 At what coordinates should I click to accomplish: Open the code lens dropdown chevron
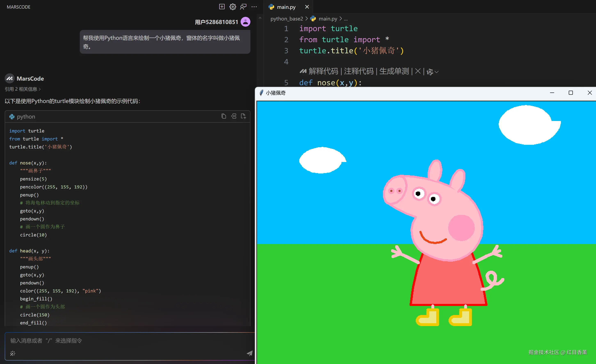(437, 72)
